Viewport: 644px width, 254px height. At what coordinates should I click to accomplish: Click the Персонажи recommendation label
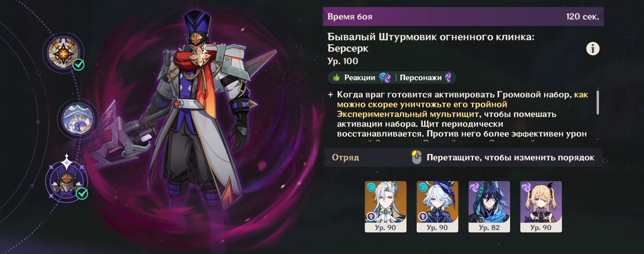421,78
